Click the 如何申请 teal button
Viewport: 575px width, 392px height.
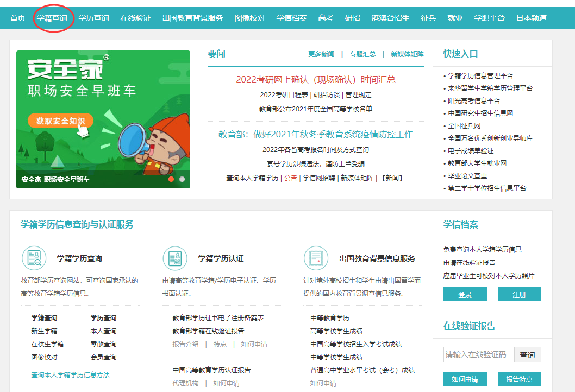[x=465, y=379]
